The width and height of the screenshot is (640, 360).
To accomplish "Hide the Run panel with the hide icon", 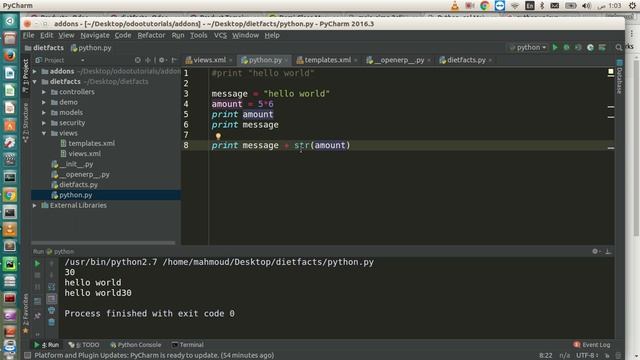I will click(608, 251).
